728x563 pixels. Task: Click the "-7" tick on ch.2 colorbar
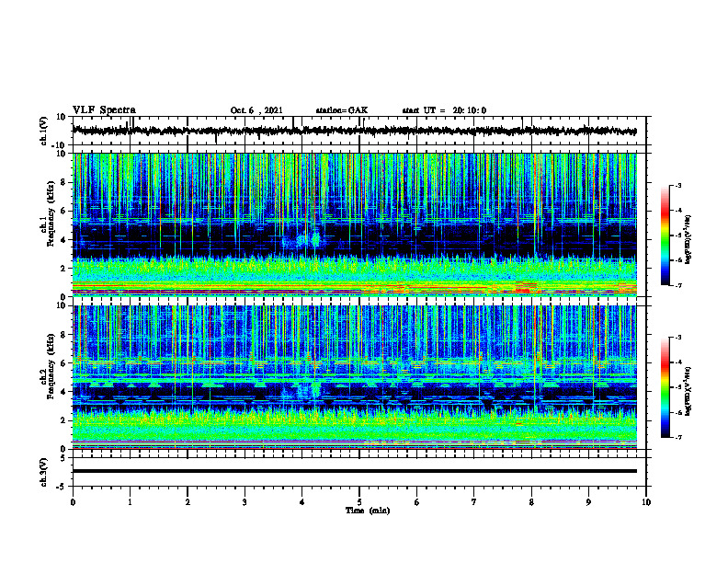pos(677,437)
